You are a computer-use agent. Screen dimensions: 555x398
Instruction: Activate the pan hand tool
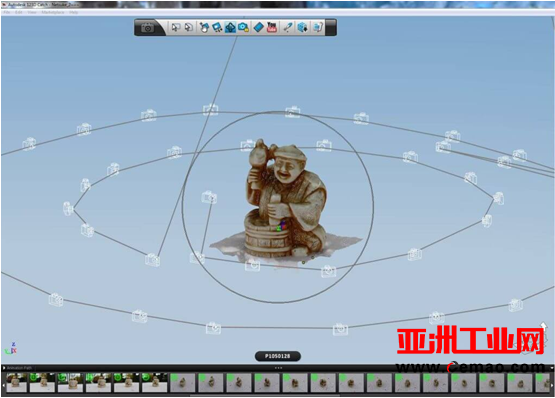pos(204,27)
